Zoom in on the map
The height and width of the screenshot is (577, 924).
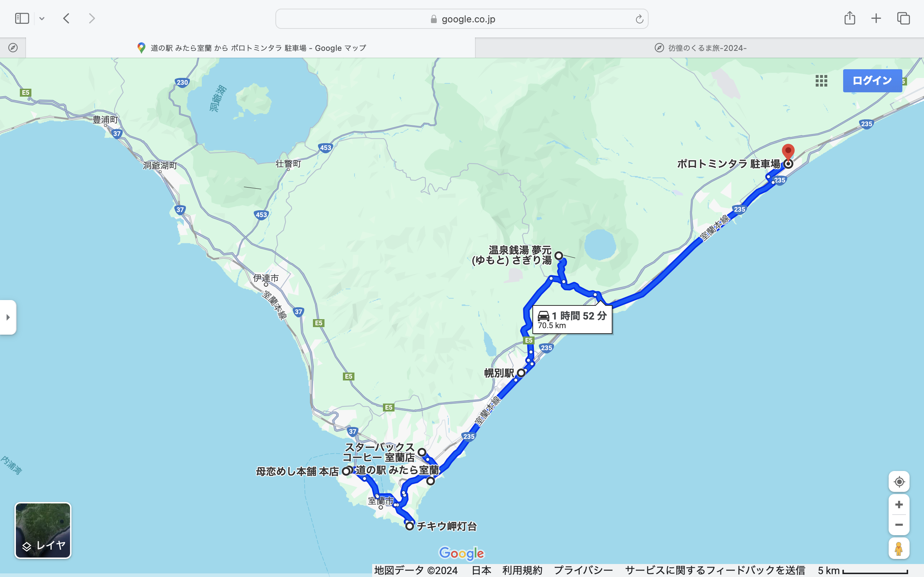point(899,505)
